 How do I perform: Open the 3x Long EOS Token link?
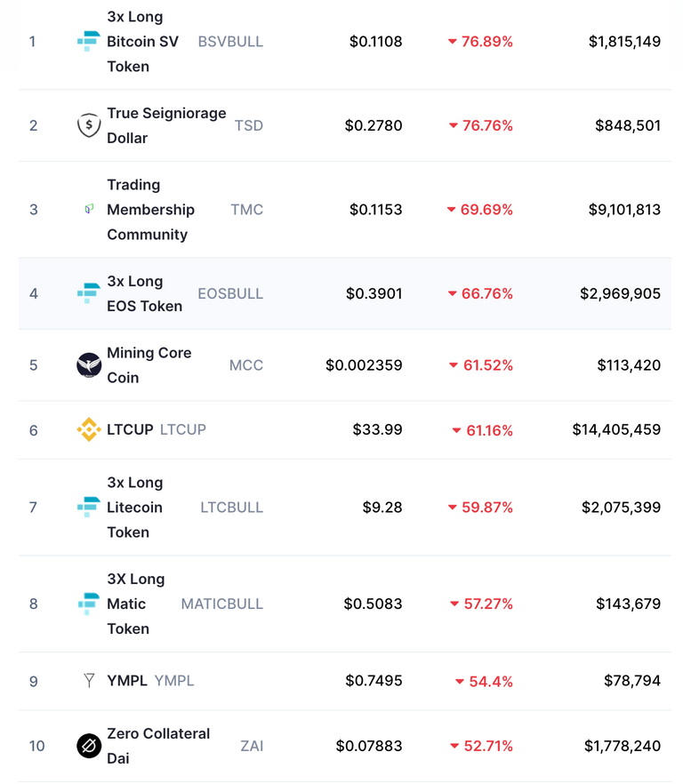[x=145, y=293]
